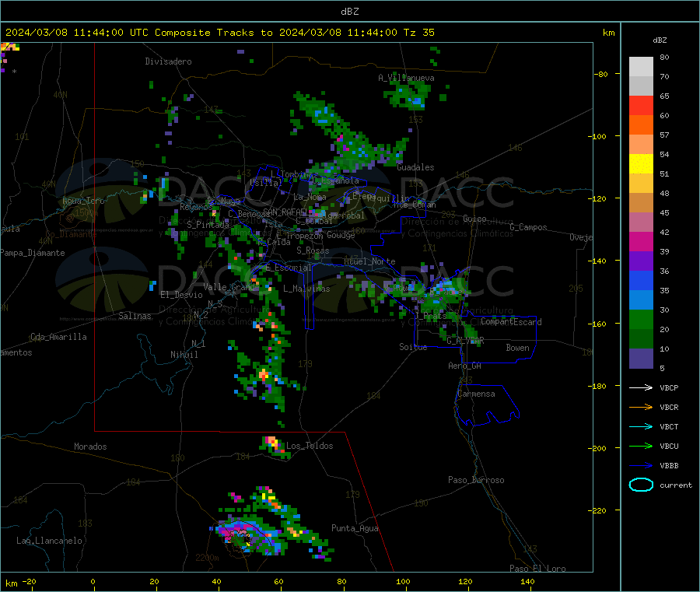Click the 'Salinas' map label
The height and width of the screenshot is (592, 700).
click(135, 316)
